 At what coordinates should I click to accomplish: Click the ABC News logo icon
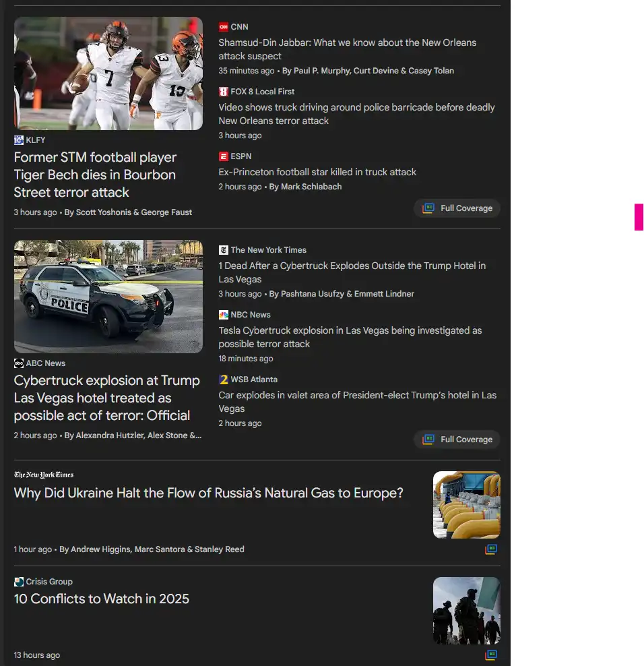pyautogui.click(x=19, y=363)
